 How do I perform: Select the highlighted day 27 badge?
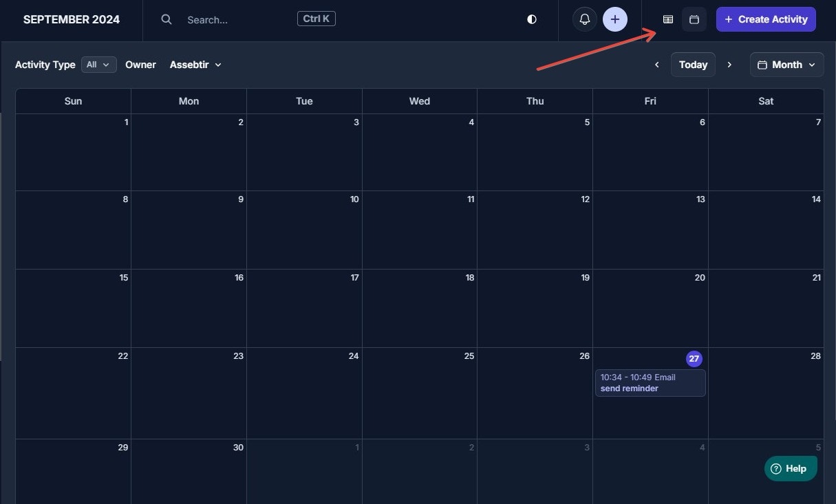(694, 358)
